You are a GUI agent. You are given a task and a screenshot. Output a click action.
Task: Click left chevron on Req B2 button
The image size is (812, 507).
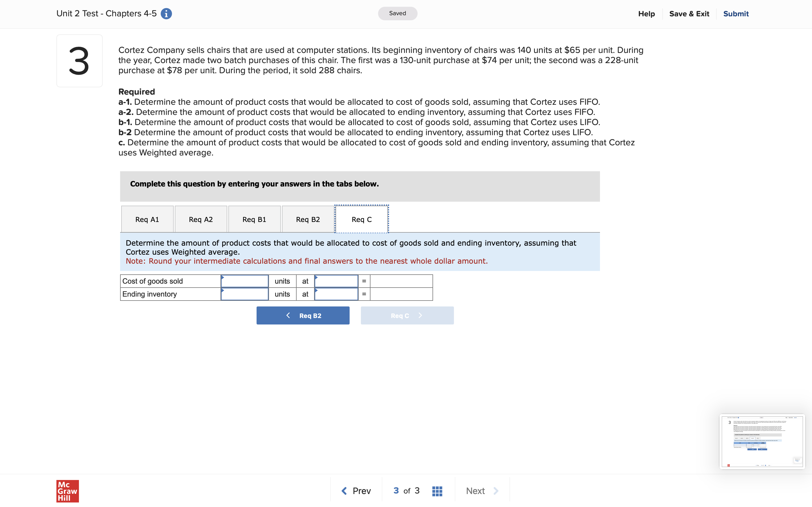(288, 315)
